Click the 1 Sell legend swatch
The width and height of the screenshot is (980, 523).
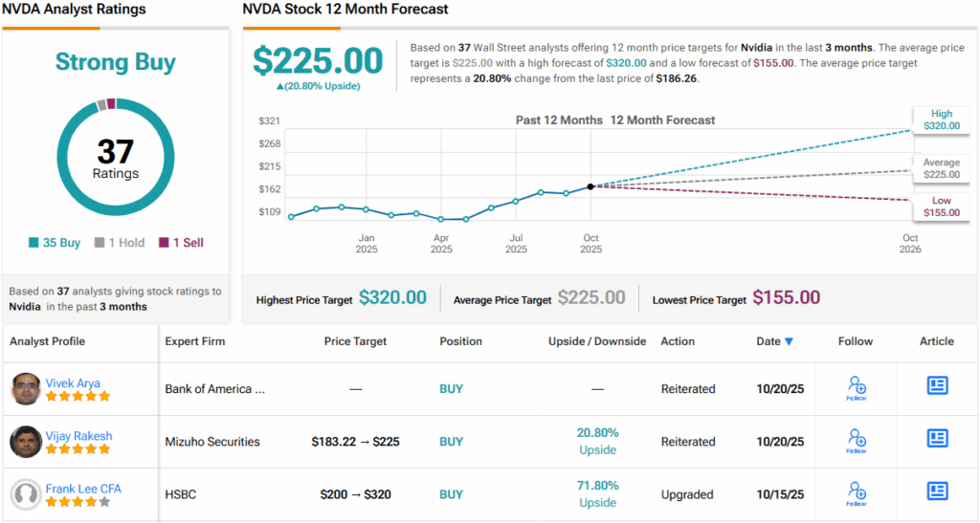pyautogui.click(x=164, y=243)
